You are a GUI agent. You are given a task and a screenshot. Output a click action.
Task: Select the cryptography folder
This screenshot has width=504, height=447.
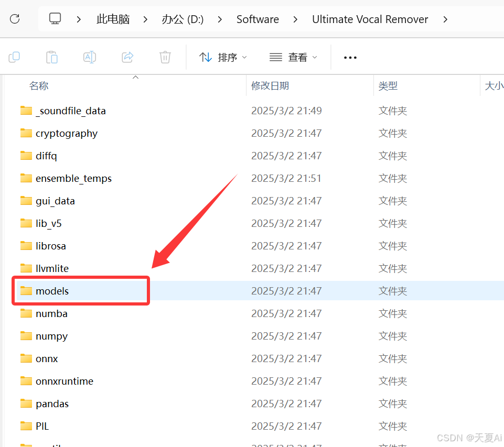pyautogui.click(x=67, y=133)
